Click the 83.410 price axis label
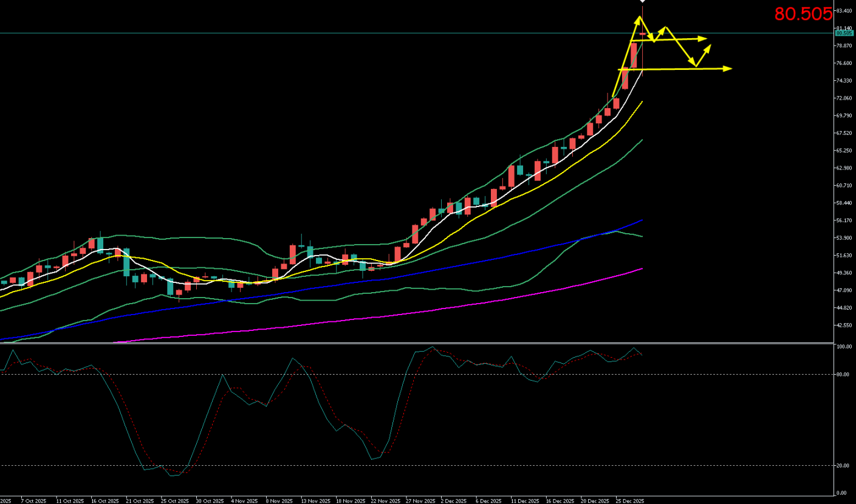 coord(843,11)
